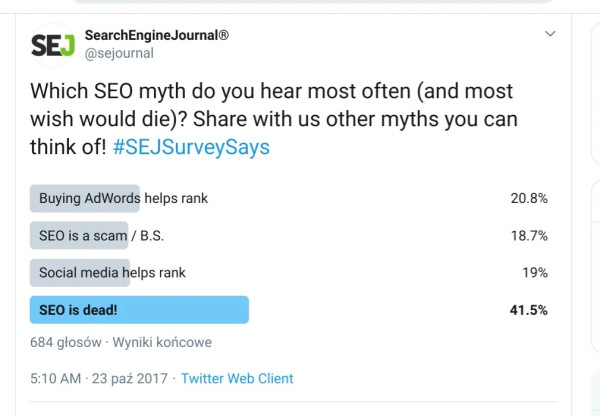Screen dimensions: 600x416
Task: Select the 'Buying AdWords helps rank' poll option
Action: [123, 198]
